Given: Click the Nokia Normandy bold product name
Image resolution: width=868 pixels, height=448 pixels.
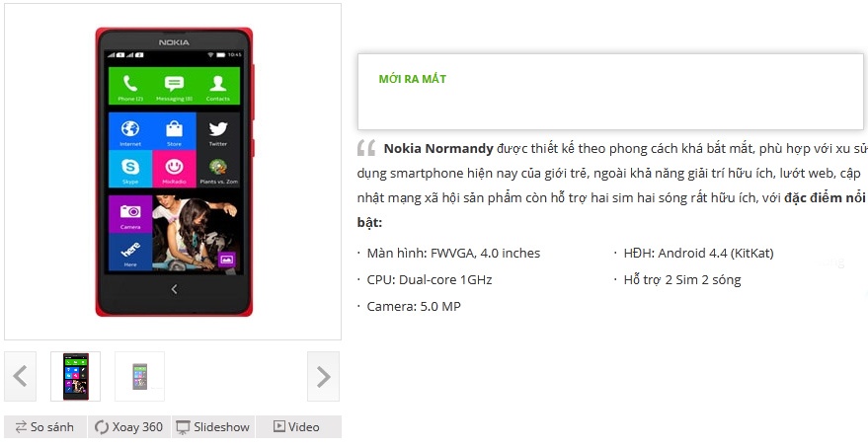Looking at the screenshot, I should click(x=438, y=149).
